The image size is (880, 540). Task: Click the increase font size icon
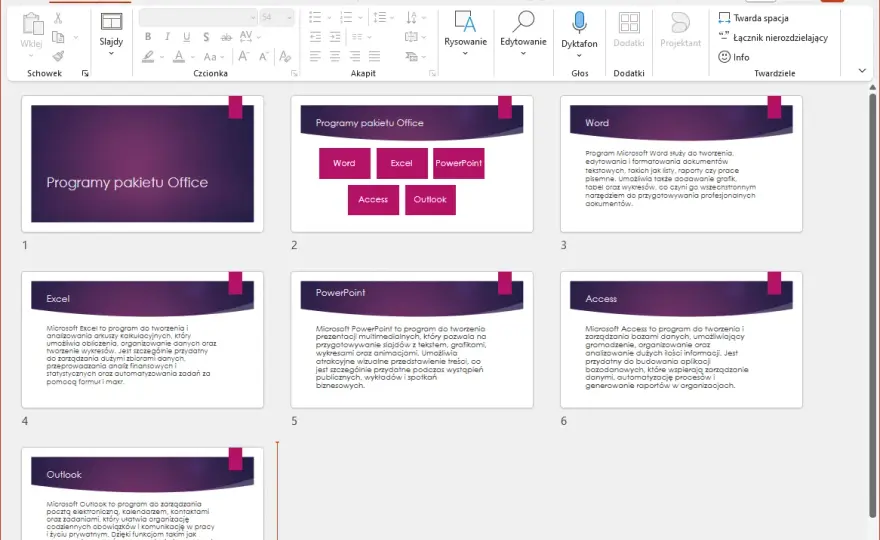(244, 56)
